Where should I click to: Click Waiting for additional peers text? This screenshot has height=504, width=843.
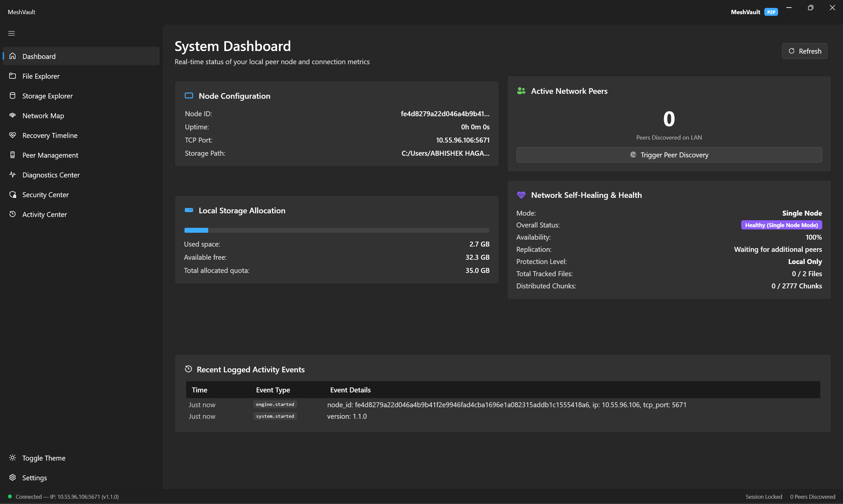pyautogui.click(x=778, y=249)
